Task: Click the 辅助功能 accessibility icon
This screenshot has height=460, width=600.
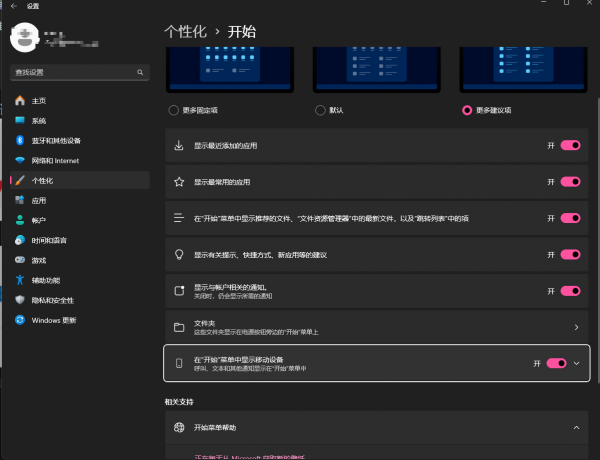Action: point(20,280)
